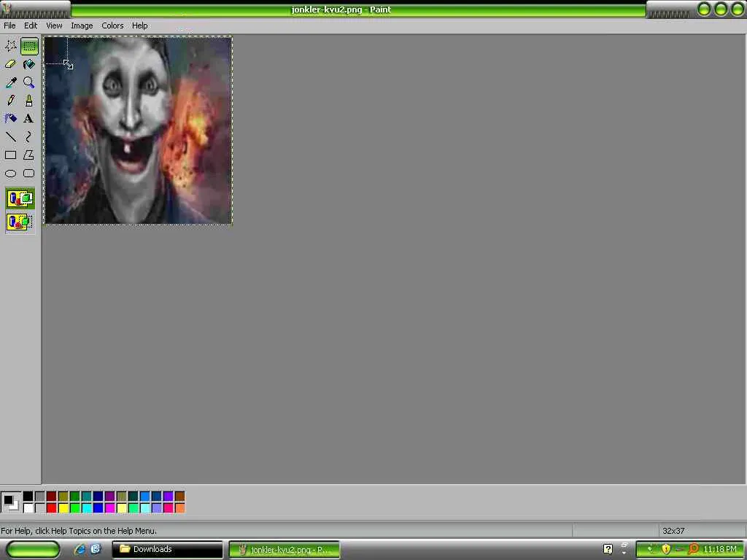This screenshot has width=747, height=560.
Task: Select the Pencil tool
Action: click(x=10, y=101)
